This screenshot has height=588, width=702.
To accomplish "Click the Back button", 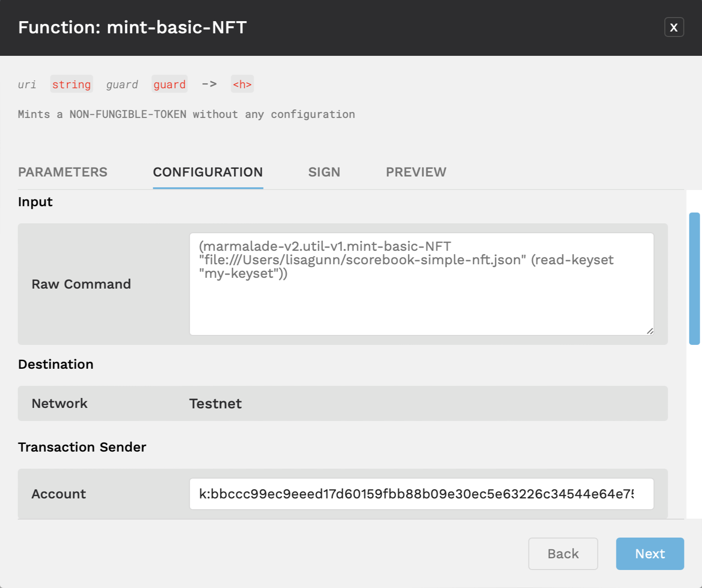I will point(563,554).
